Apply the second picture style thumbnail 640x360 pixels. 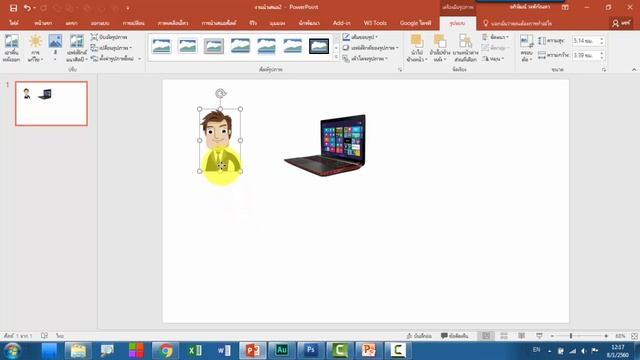click(x=188, y=46)
